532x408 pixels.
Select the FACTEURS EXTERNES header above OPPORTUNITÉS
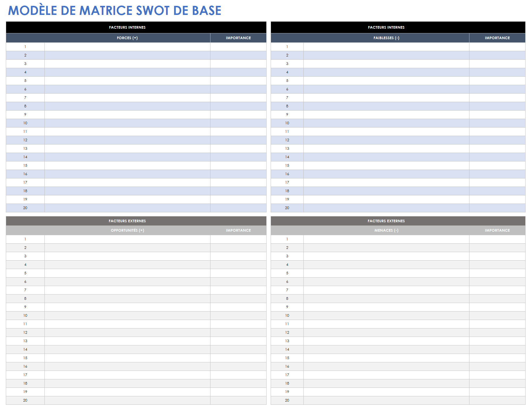(x=136, y=221)
